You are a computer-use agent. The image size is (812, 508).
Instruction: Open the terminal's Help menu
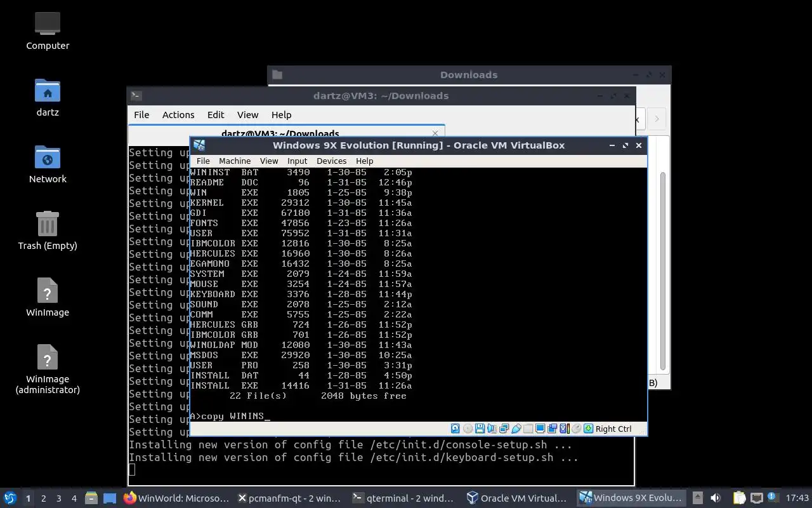[x=281, y=115]
